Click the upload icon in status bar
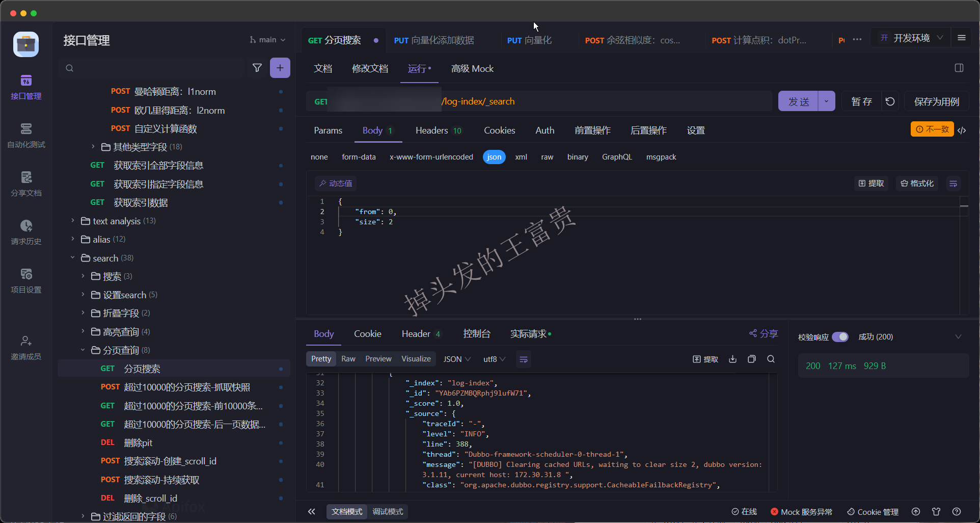 [x=916, y=512]
